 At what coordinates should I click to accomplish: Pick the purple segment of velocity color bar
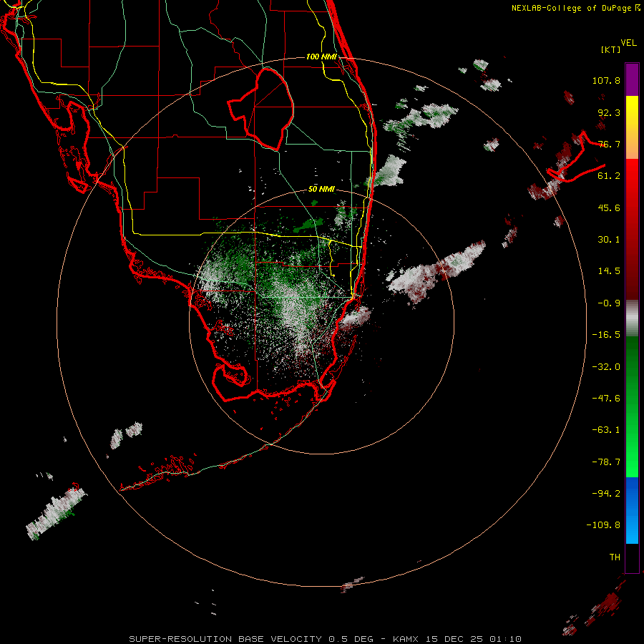pyautogui.click(x=632, y=79)
